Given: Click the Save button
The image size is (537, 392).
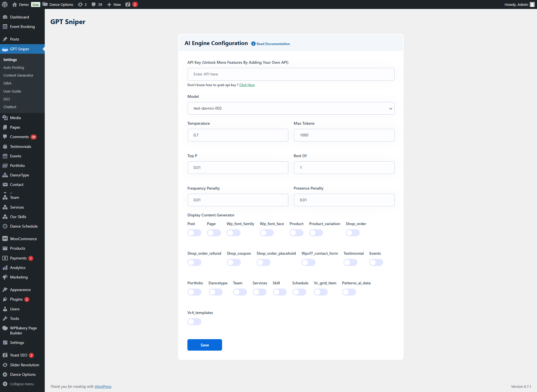Looking at the screenshot, I should pos(205,345).
